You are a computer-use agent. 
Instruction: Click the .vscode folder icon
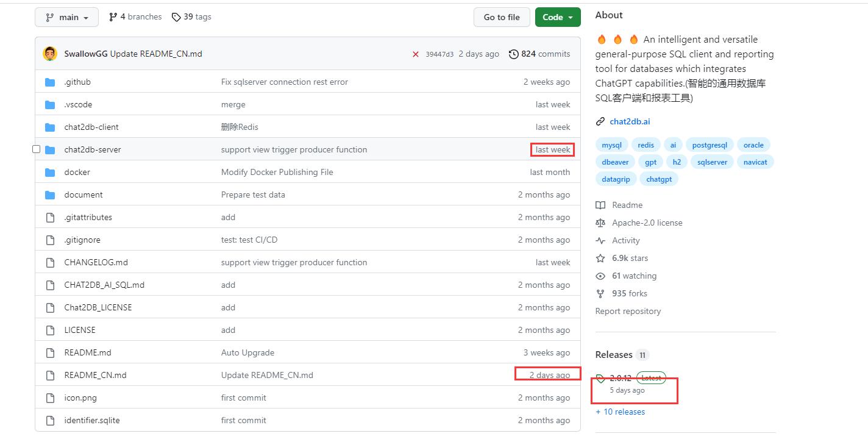click(x=50, y=104)
